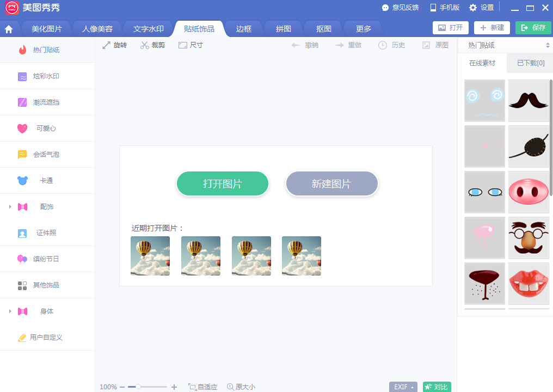Viewport: 553px width, 392px height.
Task: Click the 尺寸 size tool
Action: 191,45
